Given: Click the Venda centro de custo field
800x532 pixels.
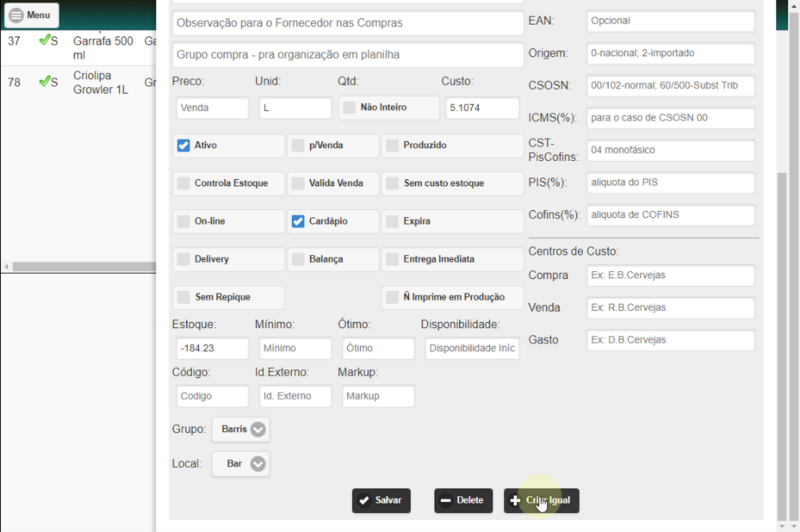Looking at the screenshot, I should click(670, 308).
